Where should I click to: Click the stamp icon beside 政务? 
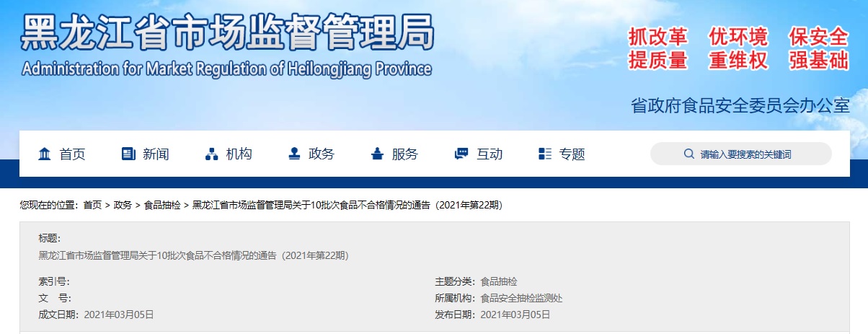pos(294,154)
